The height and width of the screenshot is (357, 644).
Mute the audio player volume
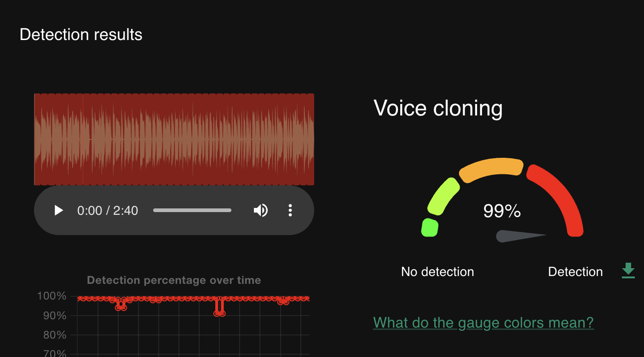[260, 211]
